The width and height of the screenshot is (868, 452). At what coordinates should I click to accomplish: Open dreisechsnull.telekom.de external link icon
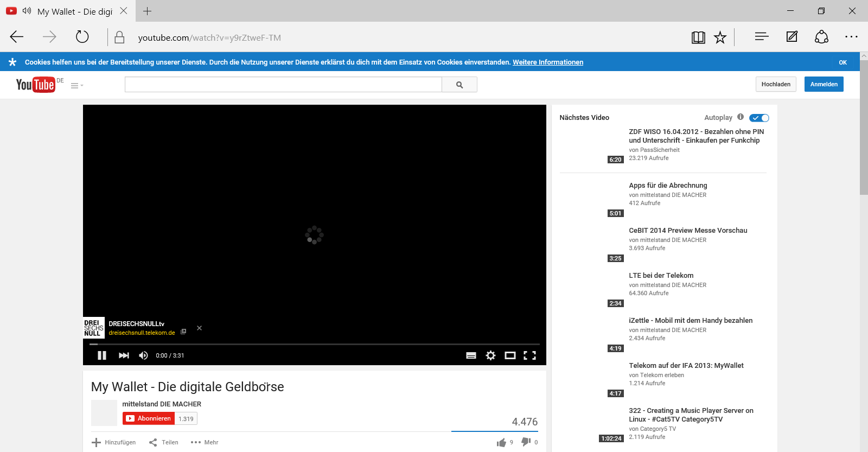(x=183, y=332)
